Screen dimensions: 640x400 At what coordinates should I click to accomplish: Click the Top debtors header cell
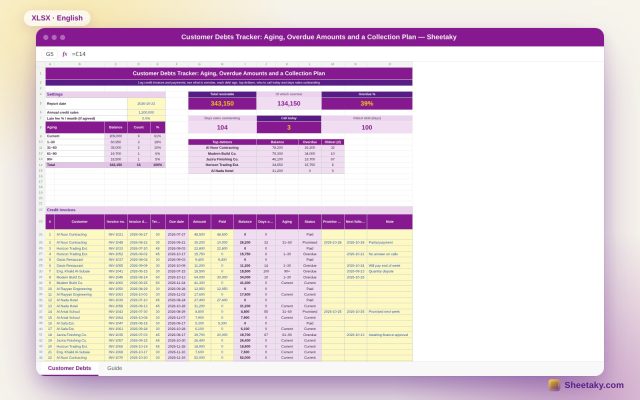(222, 142)
